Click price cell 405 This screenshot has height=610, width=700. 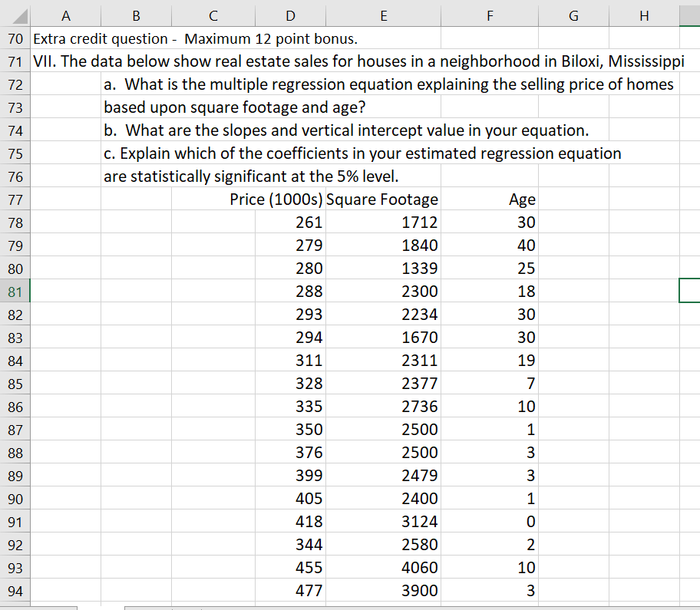291,499
